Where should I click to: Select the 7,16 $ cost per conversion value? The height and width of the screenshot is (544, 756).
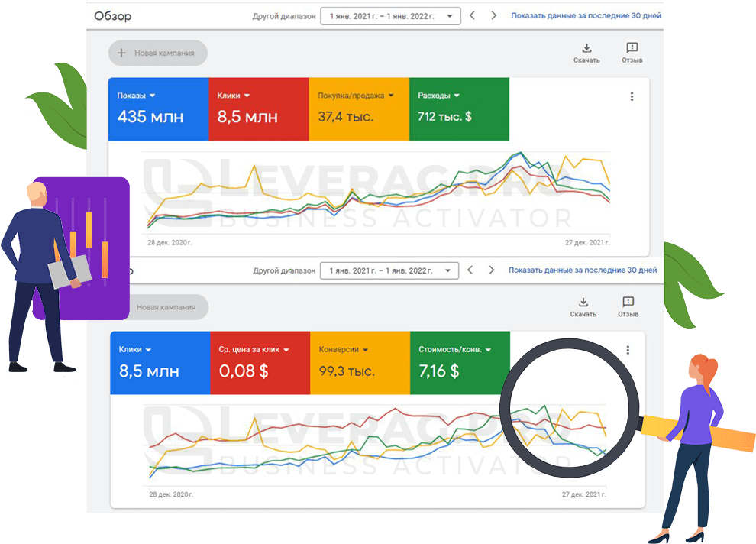coord(439,371)
